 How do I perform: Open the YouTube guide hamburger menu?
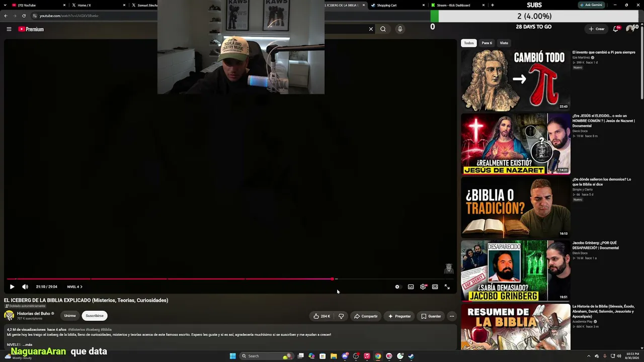9,29
